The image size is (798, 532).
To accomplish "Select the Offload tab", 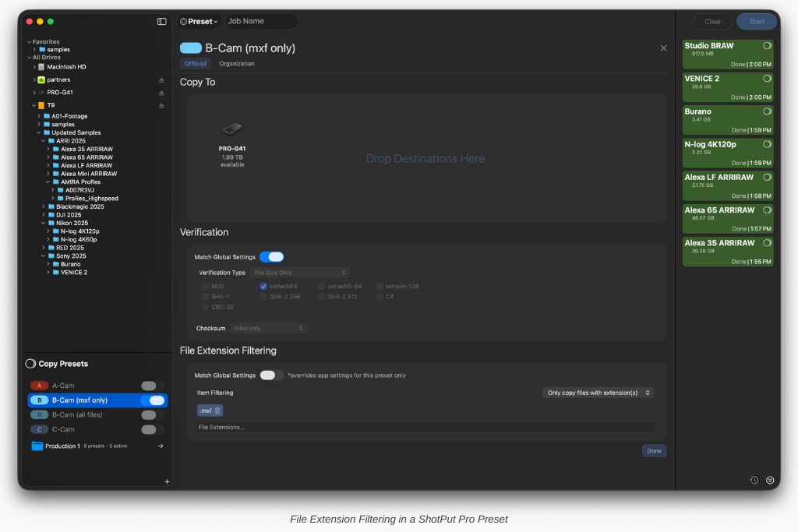I will [196, 64].
